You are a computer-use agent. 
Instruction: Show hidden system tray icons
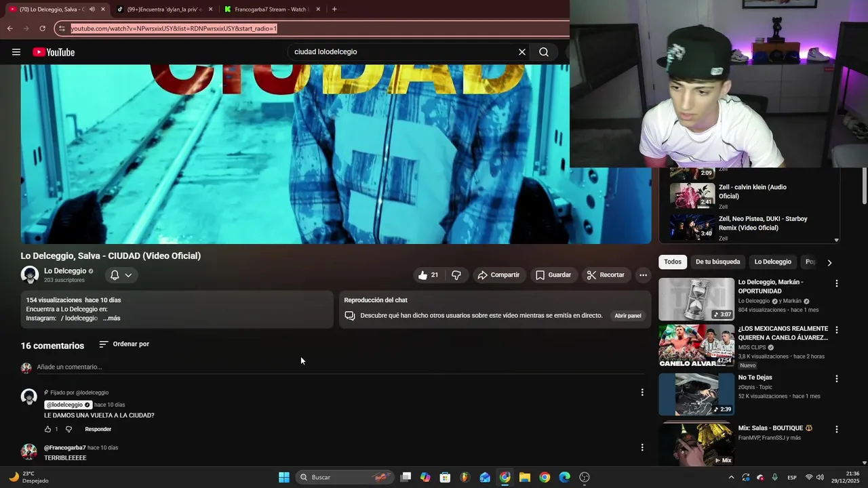point(731,477)
